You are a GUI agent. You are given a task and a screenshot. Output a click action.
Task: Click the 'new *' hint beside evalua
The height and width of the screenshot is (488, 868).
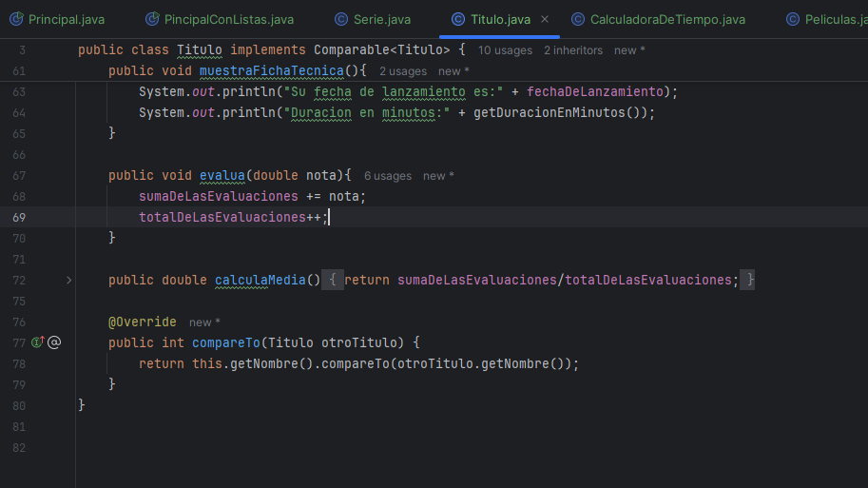point(438,176)
